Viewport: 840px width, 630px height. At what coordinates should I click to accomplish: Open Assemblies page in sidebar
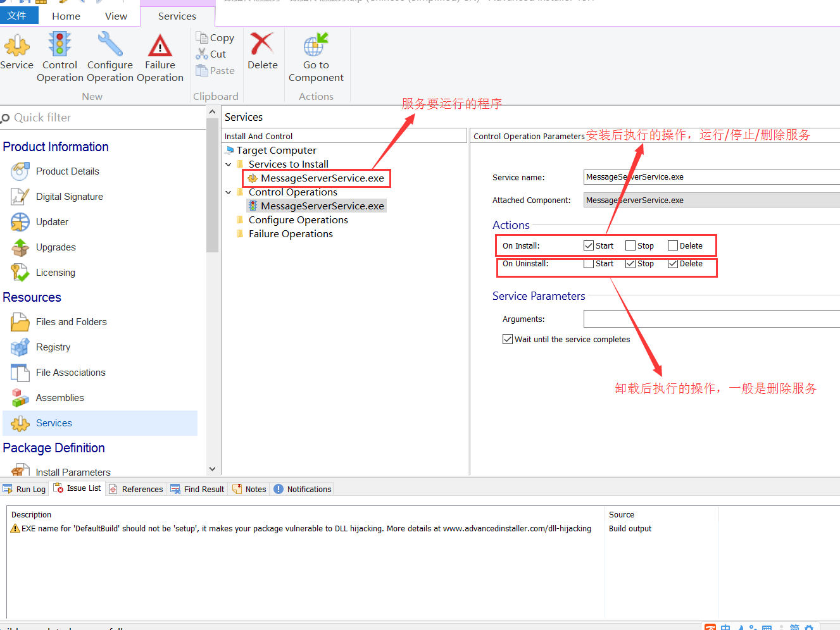60,398
